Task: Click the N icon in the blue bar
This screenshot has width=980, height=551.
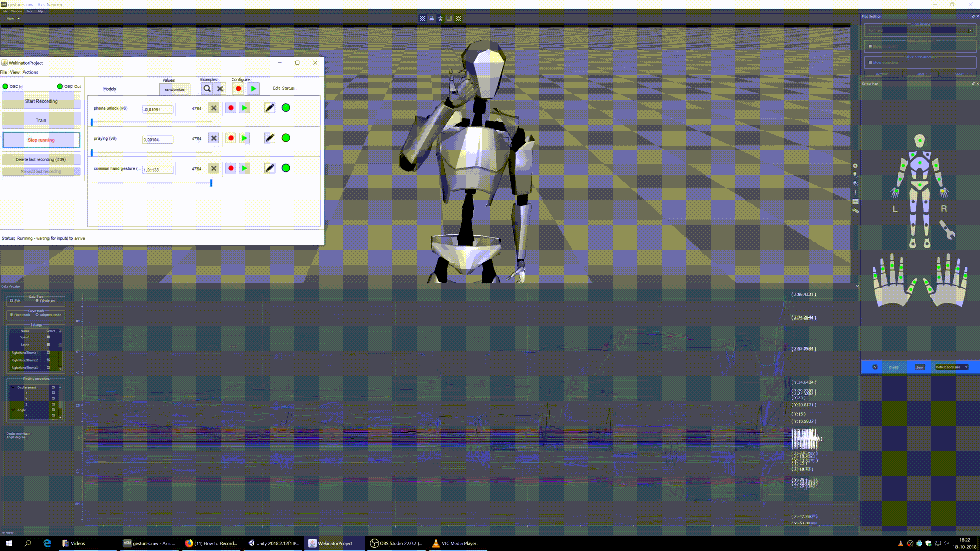Action: [875, 367]
